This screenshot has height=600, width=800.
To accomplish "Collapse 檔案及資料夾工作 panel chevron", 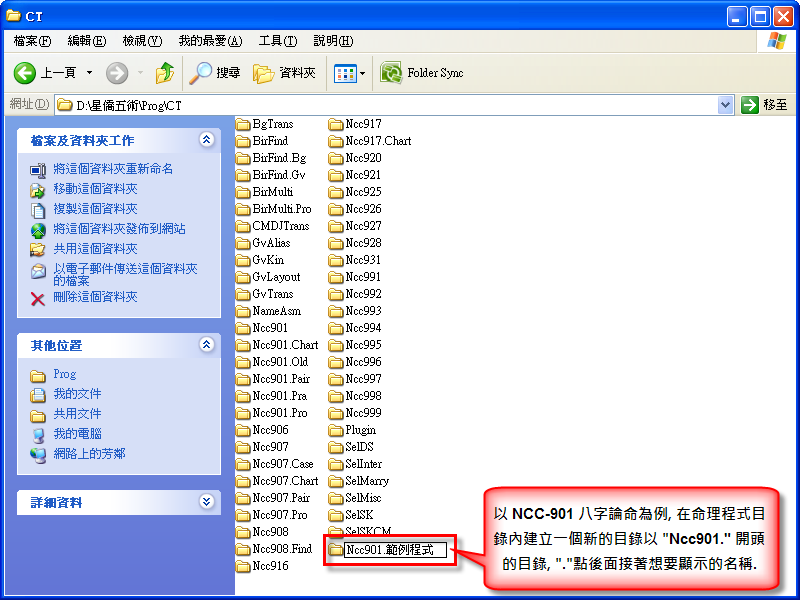I will point(206,140).
